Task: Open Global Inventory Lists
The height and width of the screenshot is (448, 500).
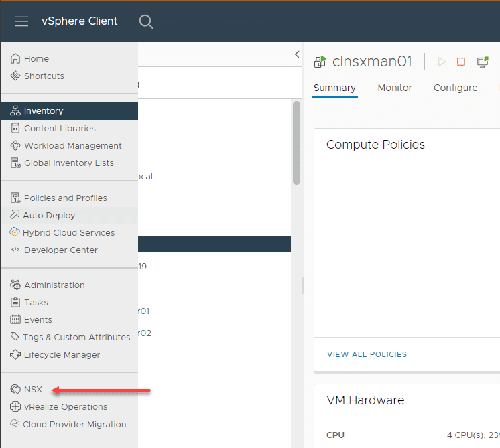Action: 68,163
